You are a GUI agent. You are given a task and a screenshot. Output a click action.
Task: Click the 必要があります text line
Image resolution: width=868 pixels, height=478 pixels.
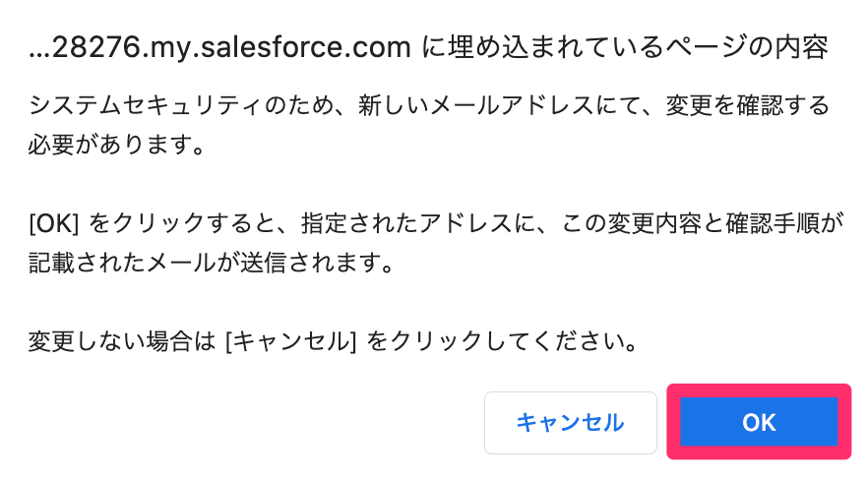117,145
